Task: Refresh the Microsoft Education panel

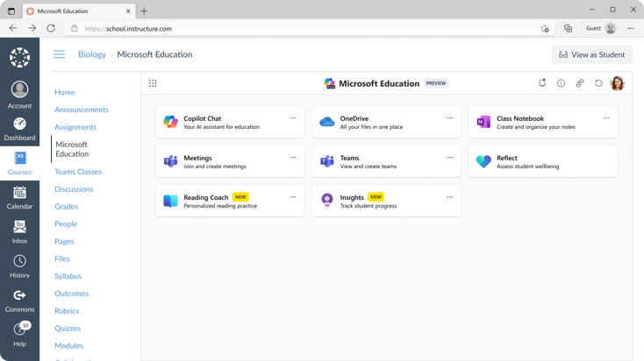Action: [x=598, y=83]
